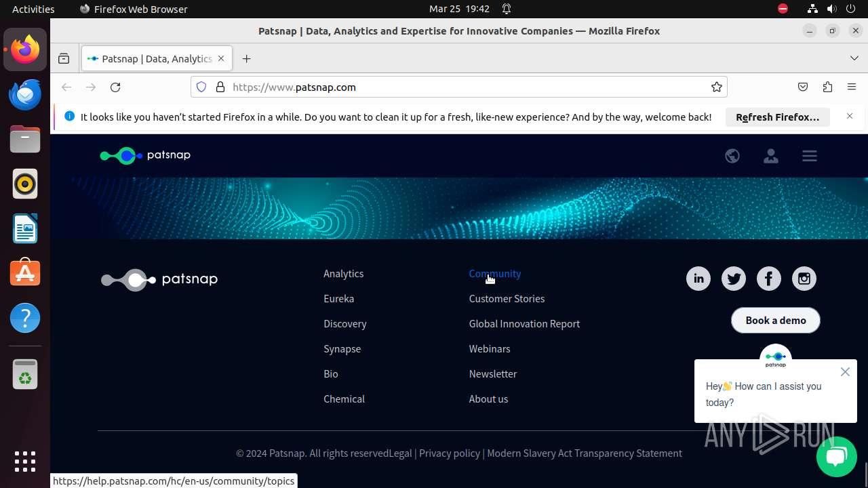The image size is (868, 488).
Task: Bookmark this page with the star icon
Action: point(716,87)
